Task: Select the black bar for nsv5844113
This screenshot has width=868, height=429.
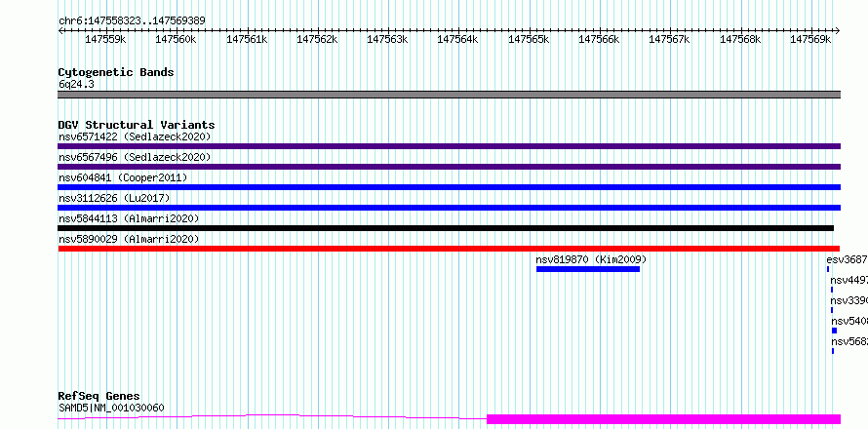Action: (x=446, y=228)
